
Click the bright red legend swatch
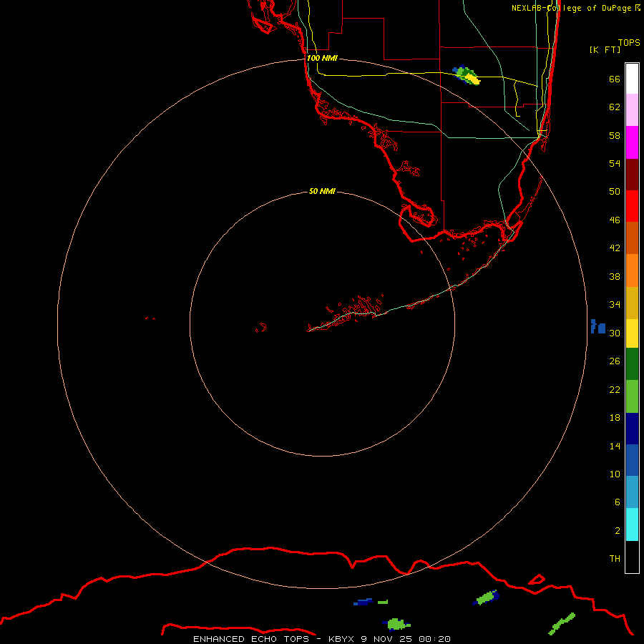pyautogui.click(x=632, y=206)
